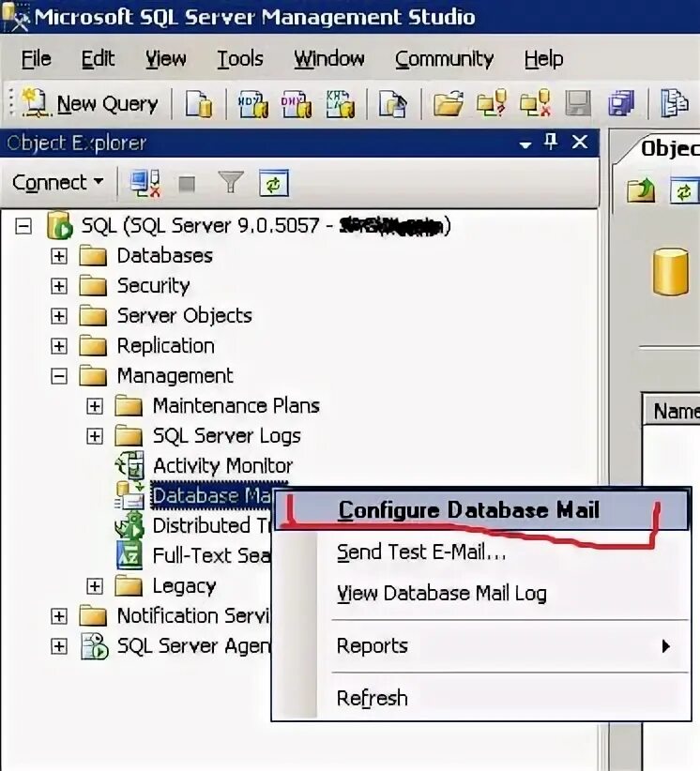This screenshot has width=700, height=771.
Task: Select the Management tree item
Action: (x=175, y=376)
